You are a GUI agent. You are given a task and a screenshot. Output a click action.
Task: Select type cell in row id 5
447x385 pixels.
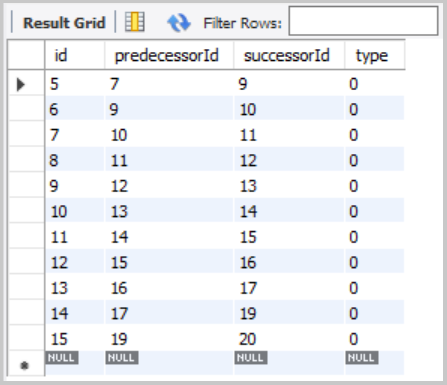(x=375, y=84)
